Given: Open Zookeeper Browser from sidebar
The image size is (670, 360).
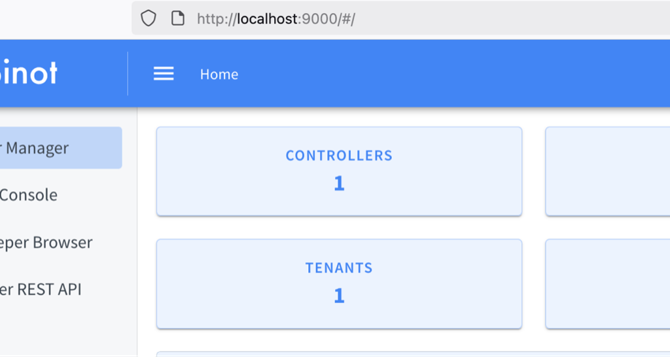Looking at the screenshot, I should tap(61, 243).
